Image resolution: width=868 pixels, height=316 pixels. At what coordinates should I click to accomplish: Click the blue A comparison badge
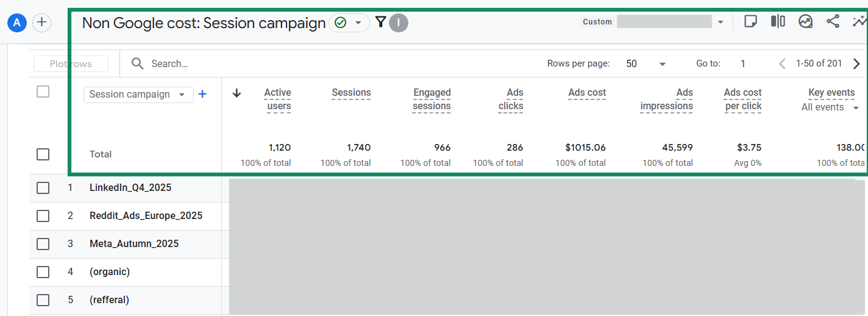coord(17,23)
